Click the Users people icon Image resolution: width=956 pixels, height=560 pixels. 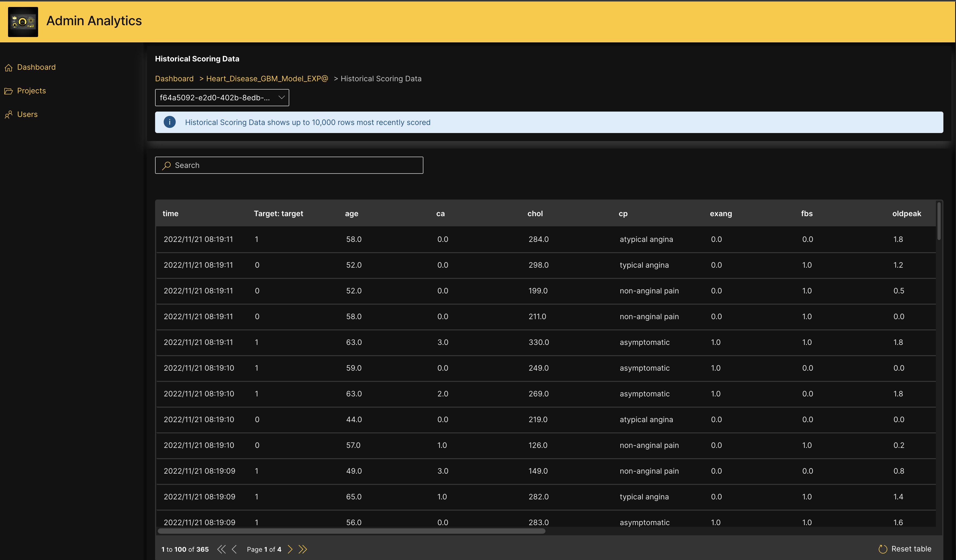[9, 115]
